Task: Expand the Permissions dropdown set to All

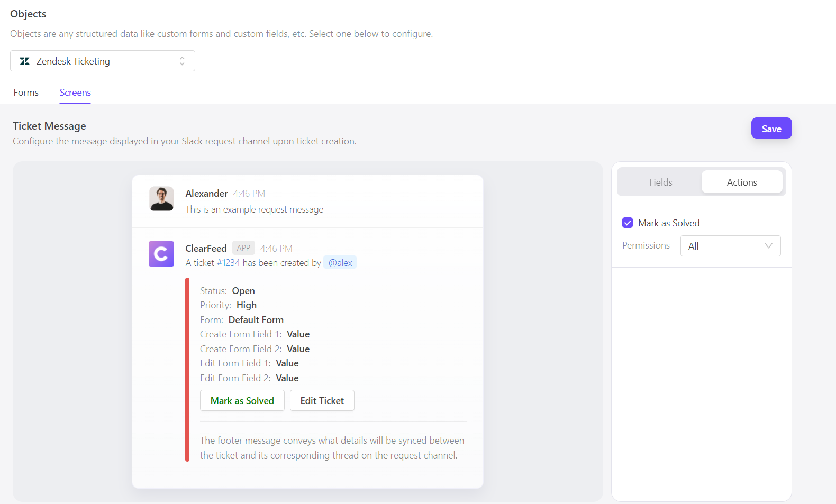Action: pos(730,246)
